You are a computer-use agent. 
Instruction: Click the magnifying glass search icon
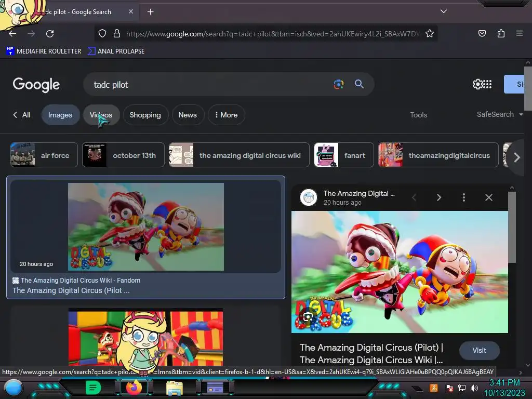pos(359,84)
